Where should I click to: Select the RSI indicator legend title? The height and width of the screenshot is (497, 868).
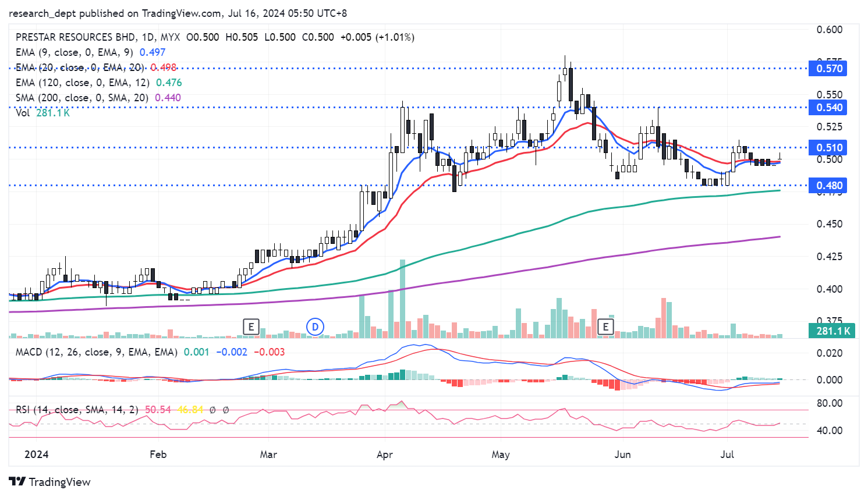(x=77, y=410)
